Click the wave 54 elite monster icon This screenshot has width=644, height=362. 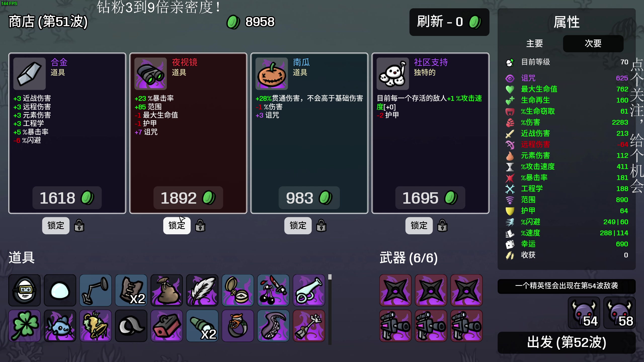pyautogui.click(x=584, y=312)
